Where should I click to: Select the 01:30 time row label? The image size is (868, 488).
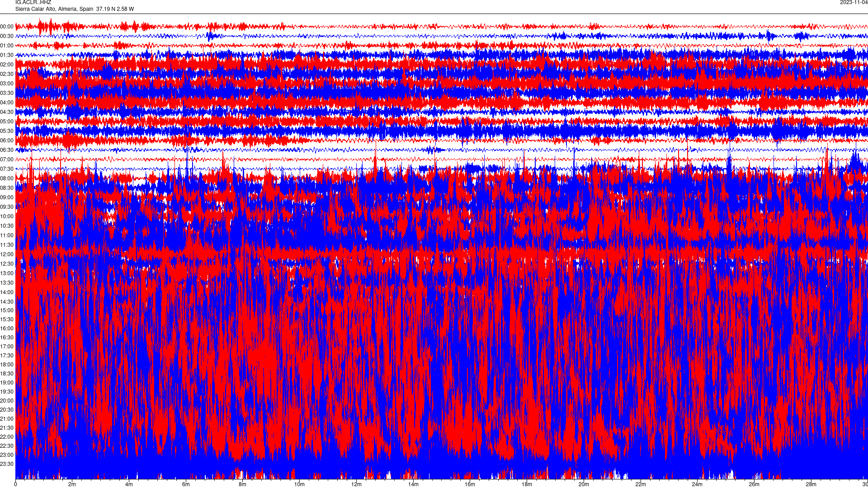pos(7,55)
